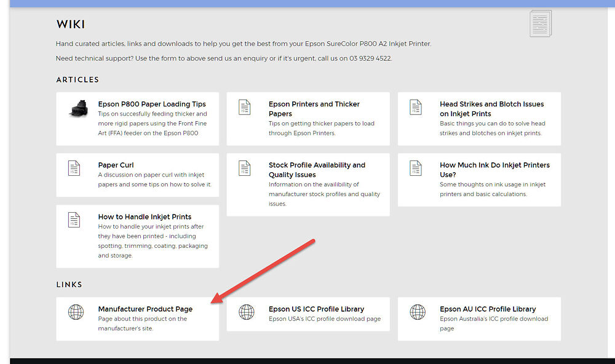Click the printer thumbnail beside Epson P800 Paper Loading Tips

79,108
